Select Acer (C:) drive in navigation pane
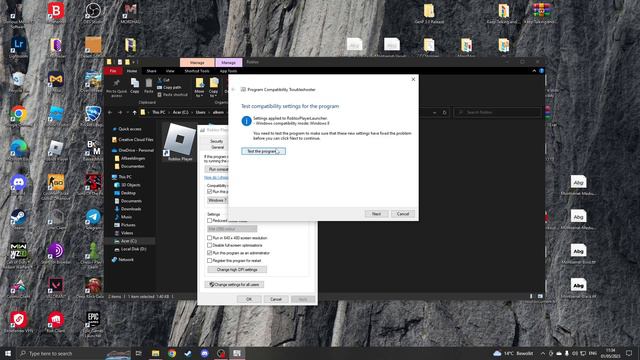Viewport: 640px width, 360px height. tap(125, 241)
